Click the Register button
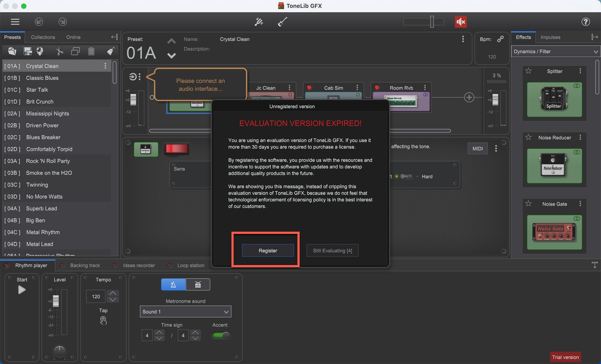 (x=268, y=250)
